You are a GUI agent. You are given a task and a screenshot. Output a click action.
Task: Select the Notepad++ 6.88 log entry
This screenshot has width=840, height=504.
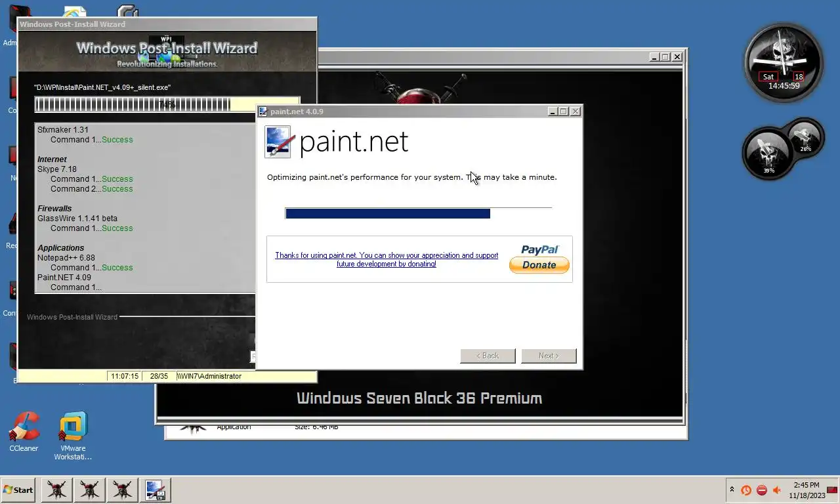(66, 258)
